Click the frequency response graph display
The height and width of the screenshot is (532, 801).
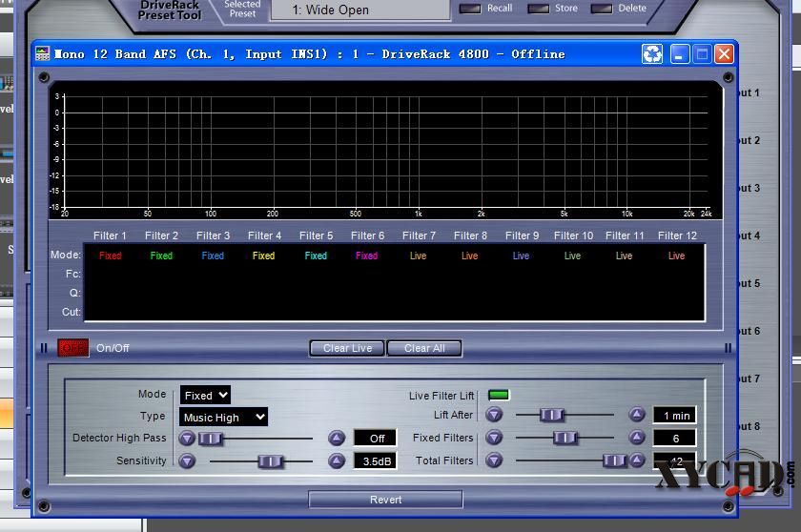coord(385,150)
